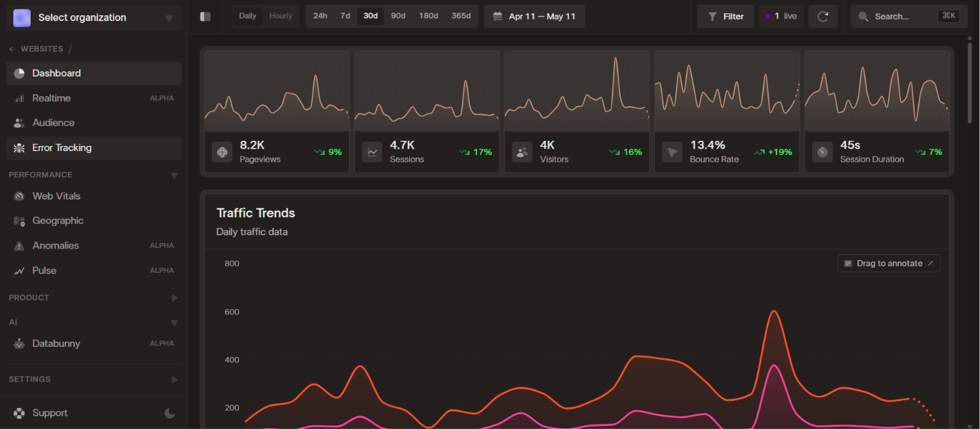Open the Geographic page

click(94, 221)
